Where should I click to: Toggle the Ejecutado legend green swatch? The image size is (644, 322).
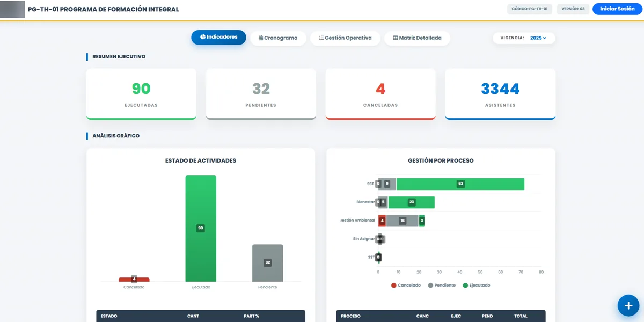465,286
